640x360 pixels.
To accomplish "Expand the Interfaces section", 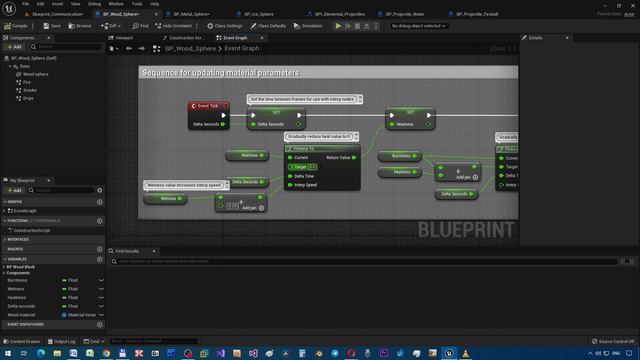I will 4,239.
